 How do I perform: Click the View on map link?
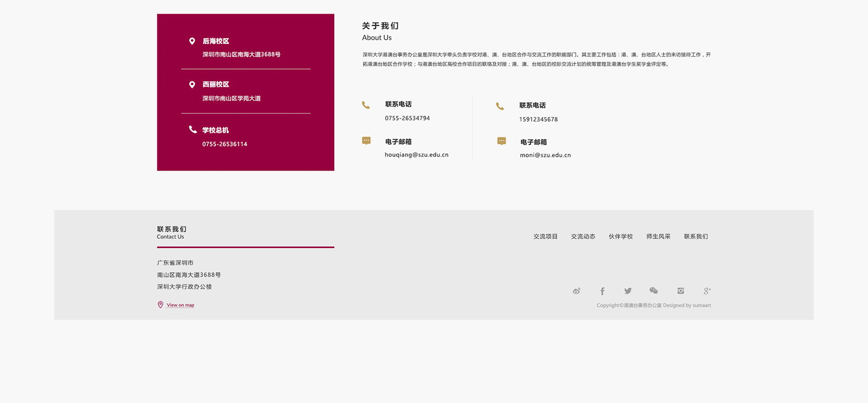coord(180,305)
